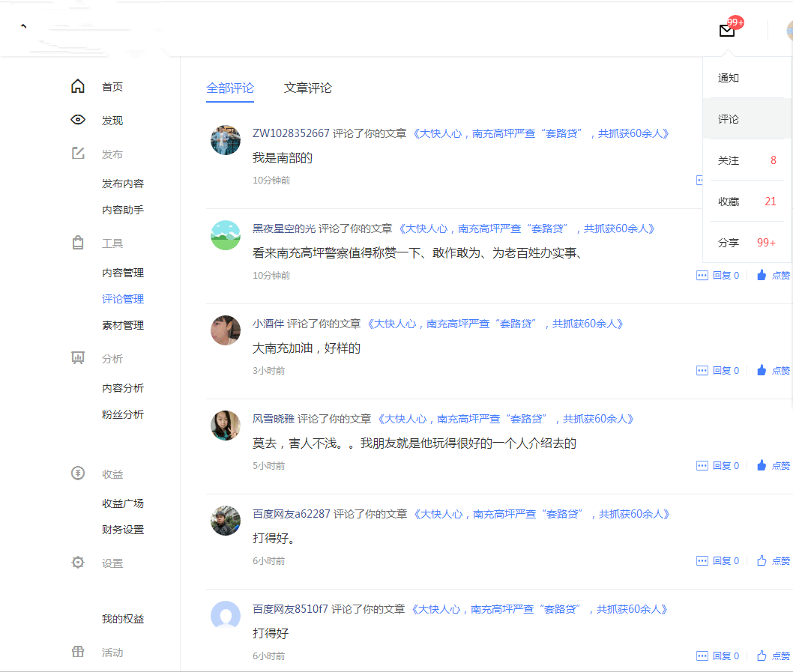Switch to the 文章评论 tab
The image size is (793, 672).
click(307, 88)
